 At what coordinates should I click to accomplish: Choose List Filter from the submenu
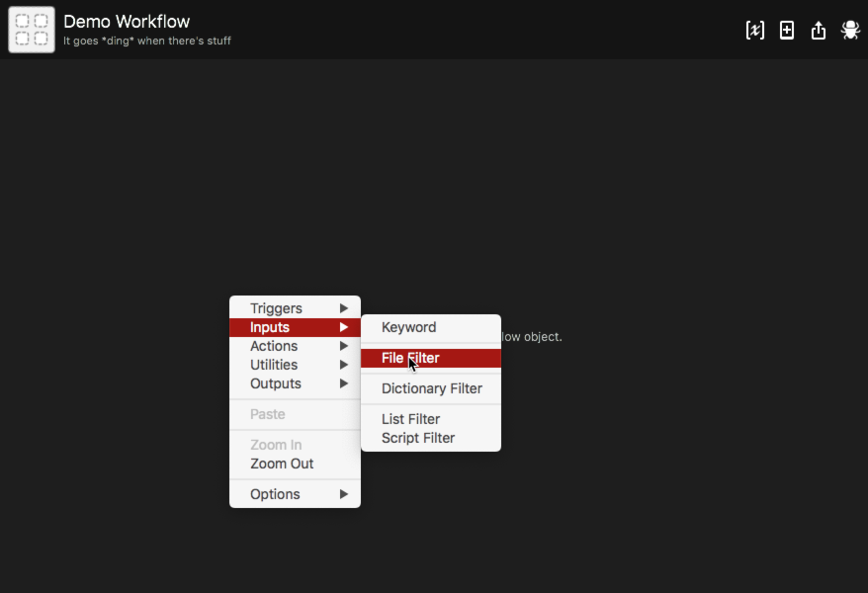point(410,419)
